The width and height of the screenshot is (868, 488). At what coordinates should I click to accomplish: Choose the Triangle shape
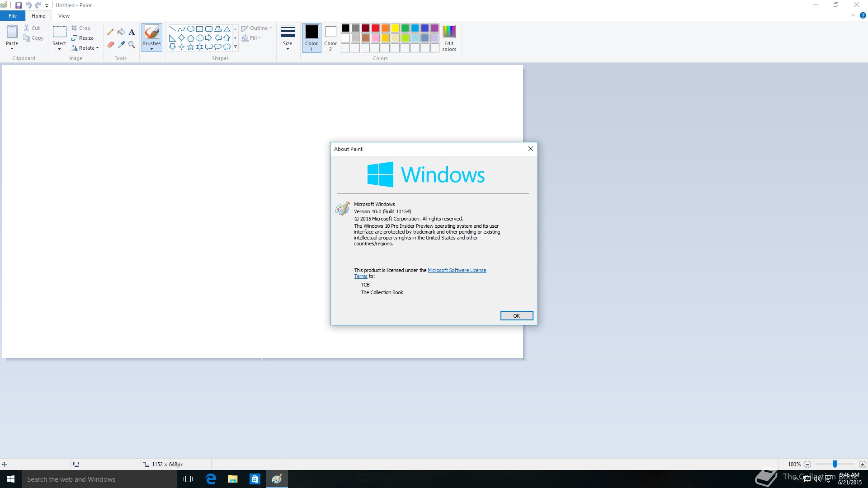pos(227,29)
